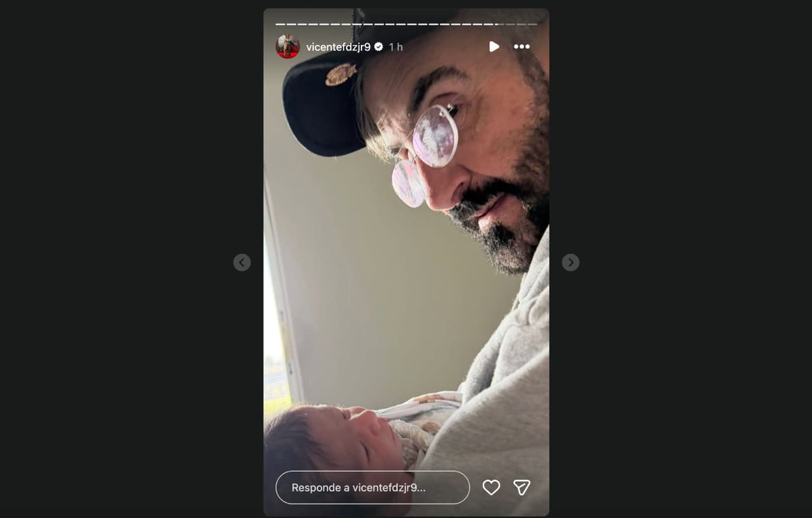Open the vicentefdzjr9 username link
This screenshot has height=518, width=812.
click(338, 47)
